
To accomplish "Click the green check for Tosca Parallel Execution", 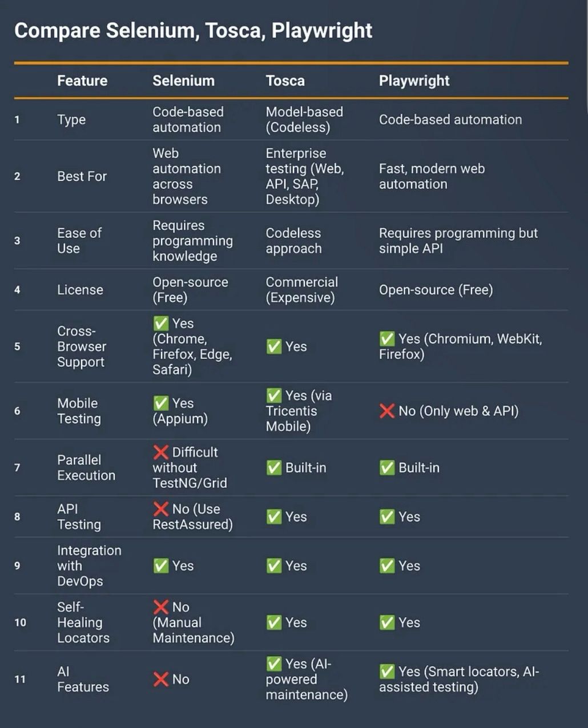I will point(274,468).
